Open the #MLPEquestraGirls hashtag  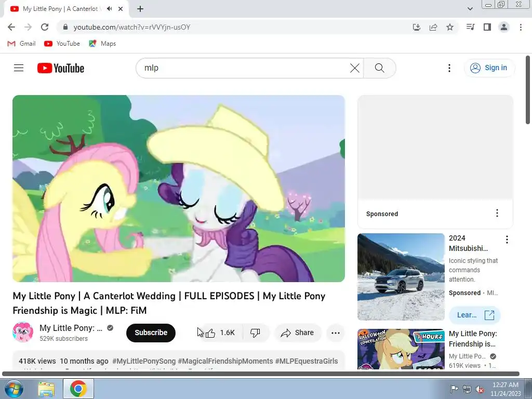(307, 361)
